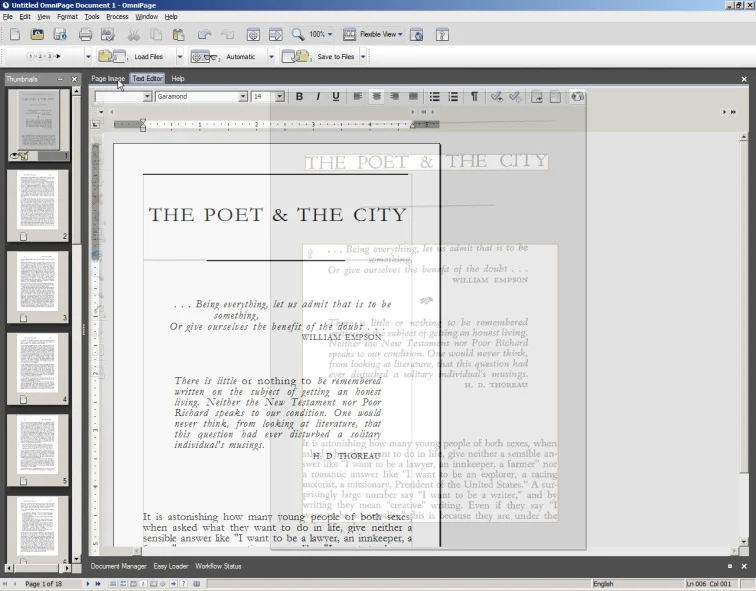756x591 pixels.
Task: Show paragraph marks with the pilcrow icon
Action: point(474,97)
